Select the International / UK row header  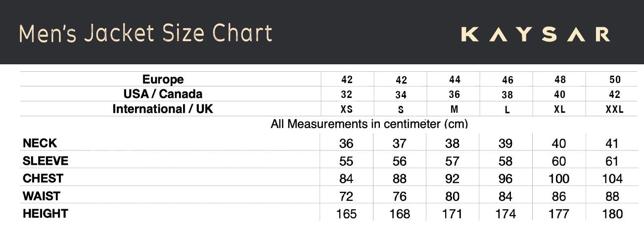click(163, 109)
